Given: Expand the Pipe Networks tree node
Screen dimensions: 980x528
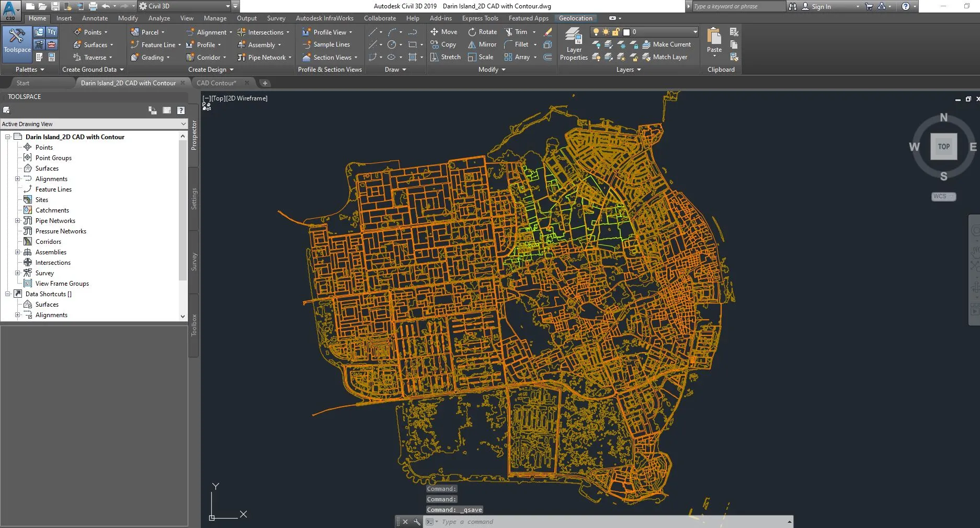Looking at the screenshot, I should pos(18,221).
